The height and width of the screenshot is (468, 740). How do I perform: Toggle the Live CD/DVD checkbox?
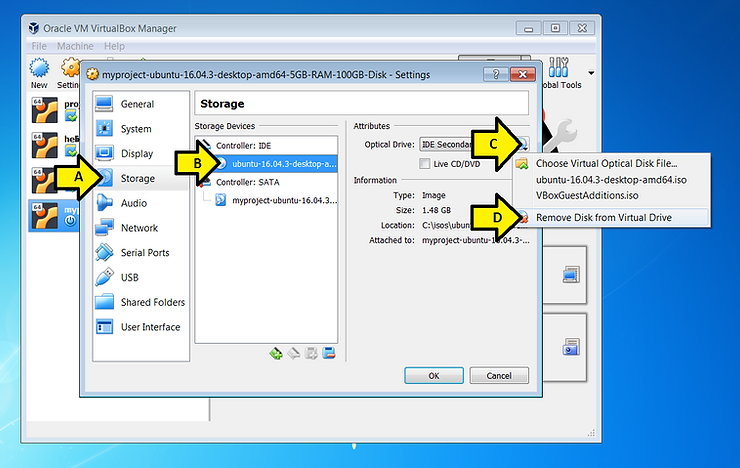click(425, 164)
